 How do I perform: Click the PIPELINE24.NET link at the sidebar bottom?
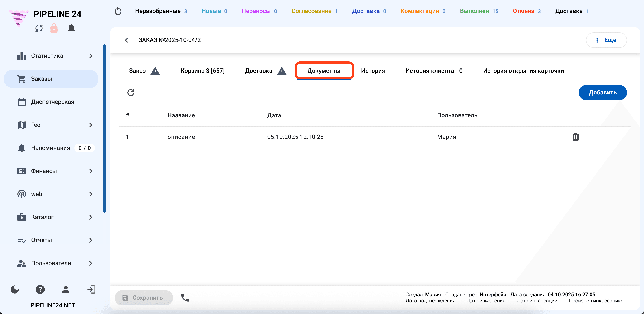pyautogui.click(x=53, y=305)
